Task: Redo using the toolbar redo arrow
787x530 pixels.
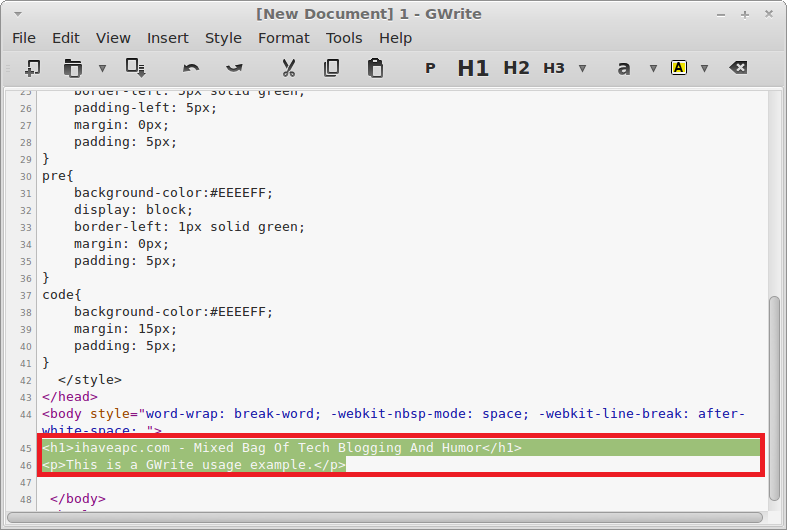Action: coord(234,68)
